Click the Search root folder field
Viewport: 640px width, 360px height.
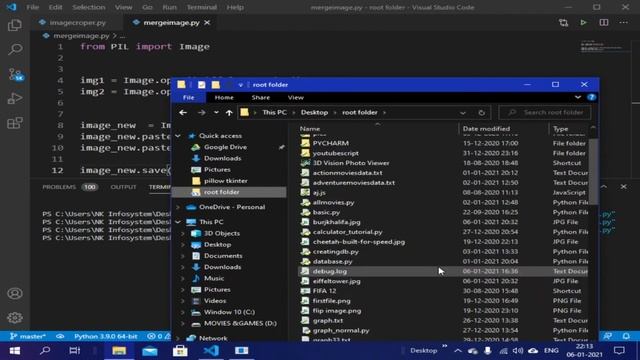coord(545,113)
